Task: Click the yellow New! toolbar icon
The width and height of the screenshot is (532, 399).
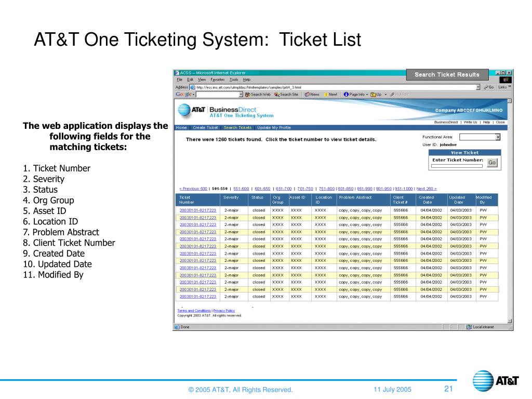Action: [x=326, y=95]
